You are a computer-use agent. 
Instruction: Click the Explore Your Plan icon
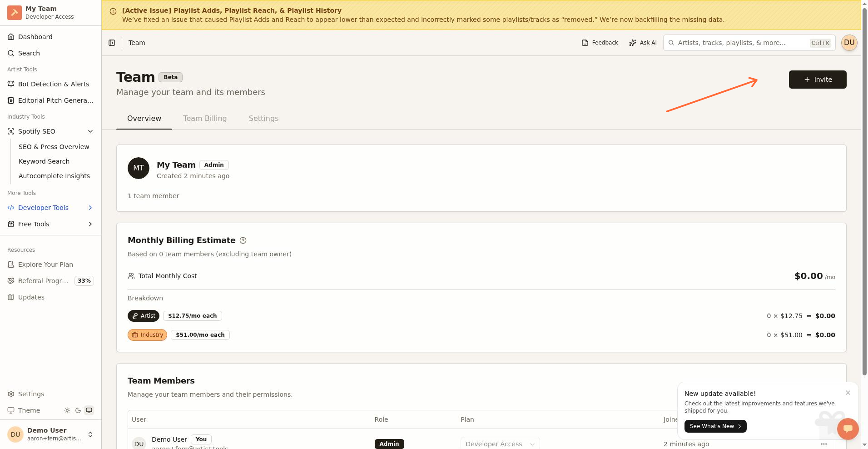tap(11, 264)
